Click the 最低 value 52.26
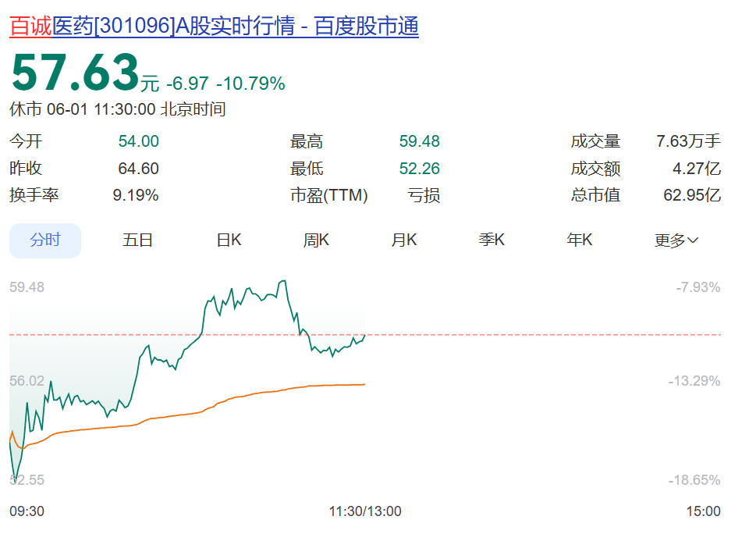The image size is (756, 534). [x=420, y=169]
